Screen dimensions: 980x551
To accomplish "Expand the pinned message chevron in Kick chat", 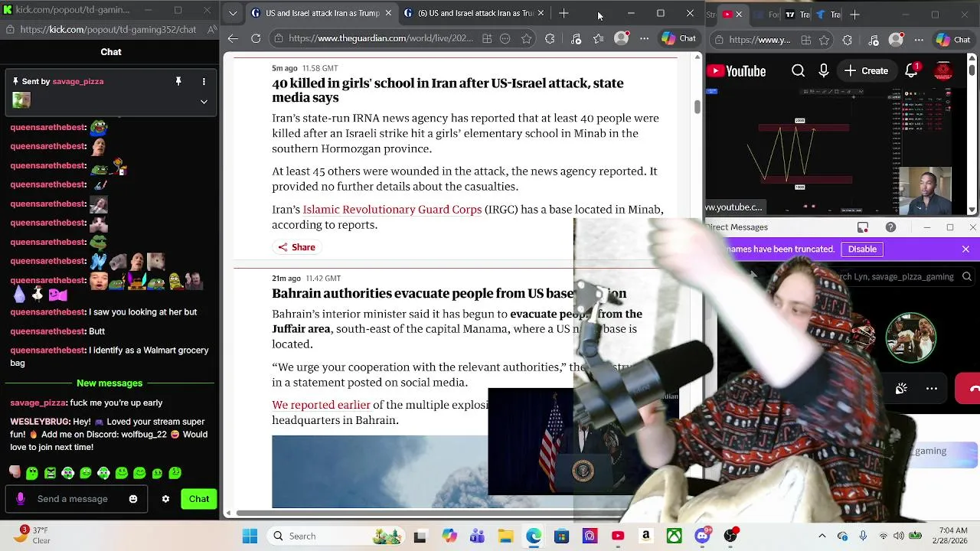I will (x=204, y=101).
